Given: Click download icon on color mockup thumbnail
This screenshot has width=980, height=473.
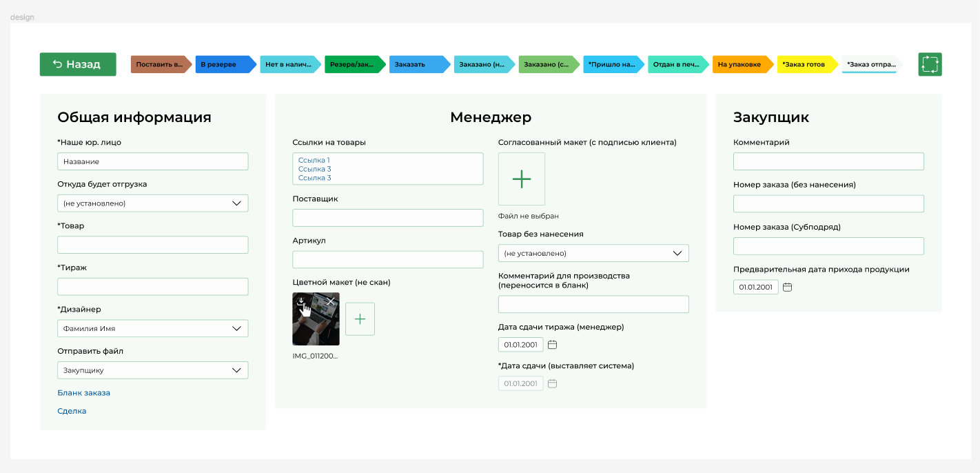Looking at the screenshot, I should point(300,301).
